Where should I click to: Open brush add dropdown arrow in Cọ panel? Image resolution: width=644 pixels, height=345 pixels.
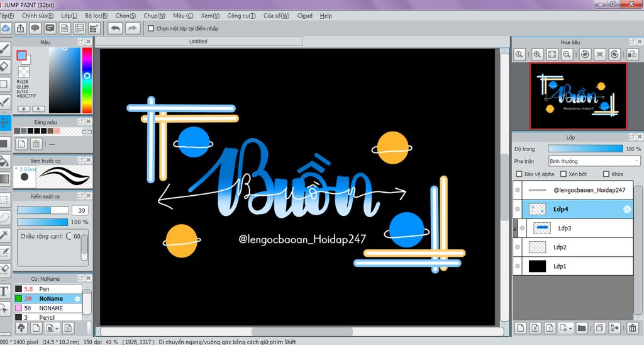coord(57,328)
